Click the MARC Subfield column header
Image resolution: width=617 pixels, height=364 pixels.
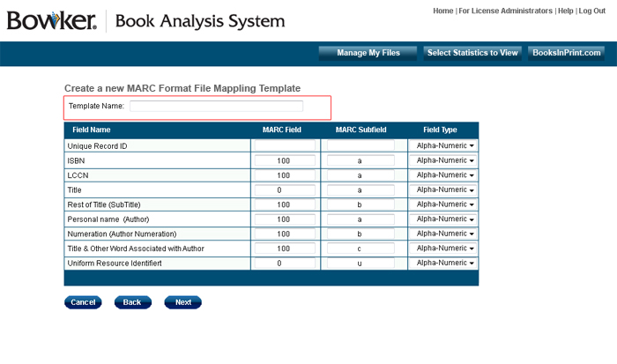click(361, 130)
